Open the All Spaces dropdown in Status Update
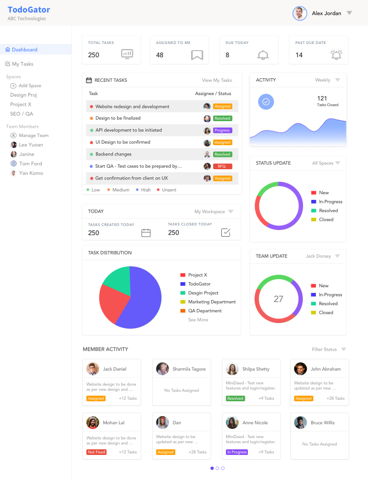 tap(326, 163)
